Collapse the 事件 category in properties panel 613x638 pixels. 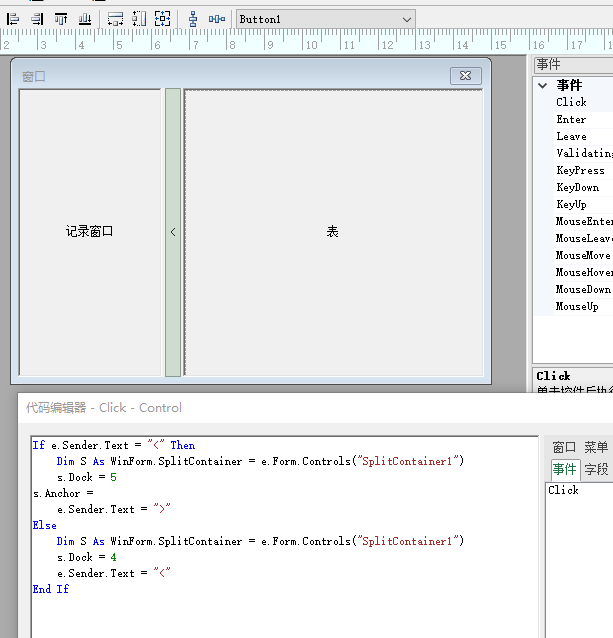tap(542, 85)
